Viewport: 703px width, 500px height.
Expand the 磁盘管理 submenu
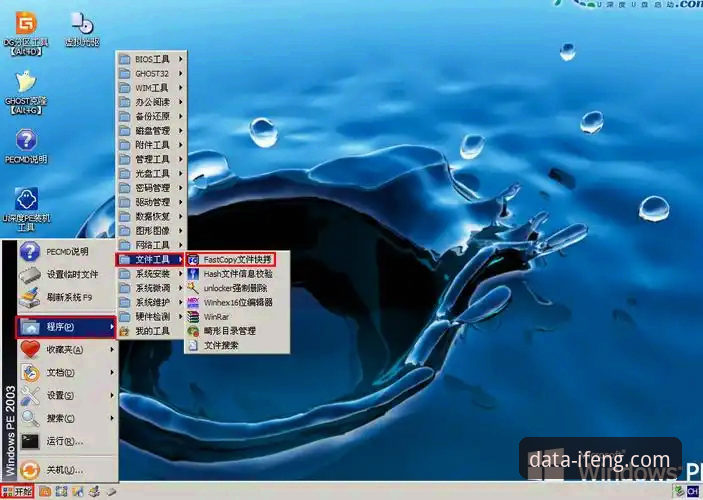152,130
